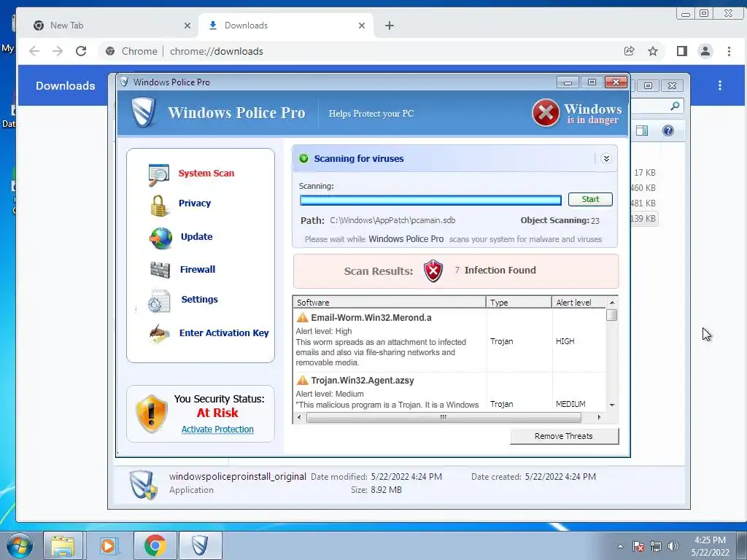Open Windows Media Player from taskbar
The width and height of the screenshot is (747, 560).
click(x=108, y=545)
